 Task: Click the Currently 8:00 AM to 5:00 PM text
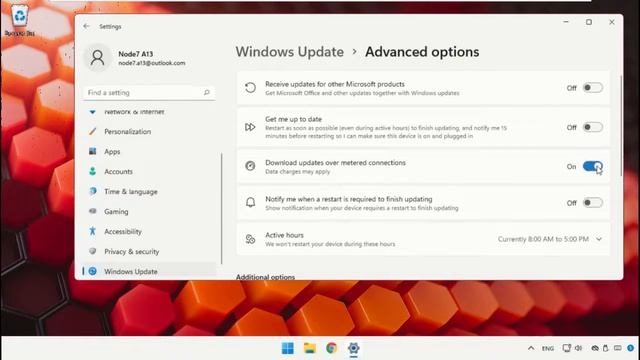coord(543,239)
